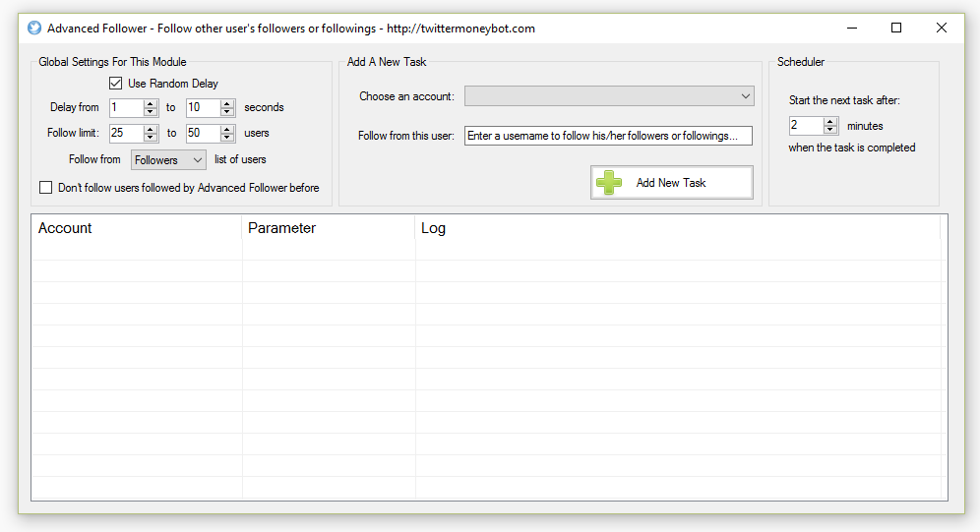Increase the Scheduler minutes value
Image resolution: width=980 pixels, height=532 pixels.
(x=830, y=122)
